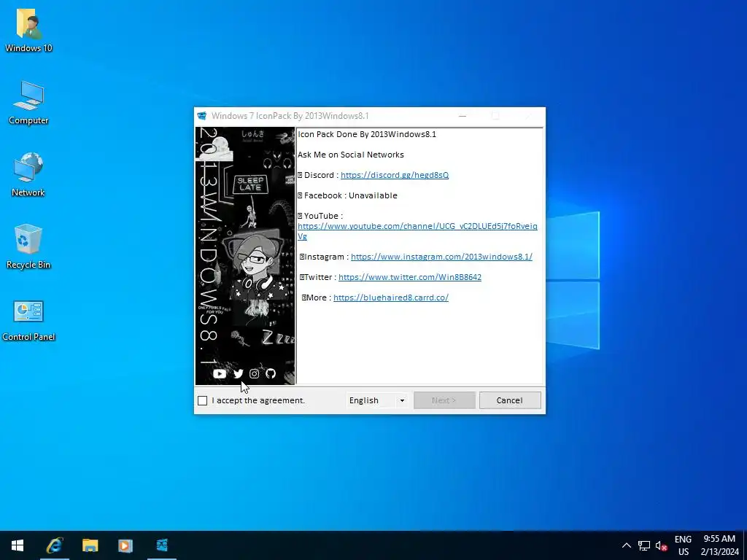
Task: Open the Instagram profile link
Action: click(x=441, y=257)
